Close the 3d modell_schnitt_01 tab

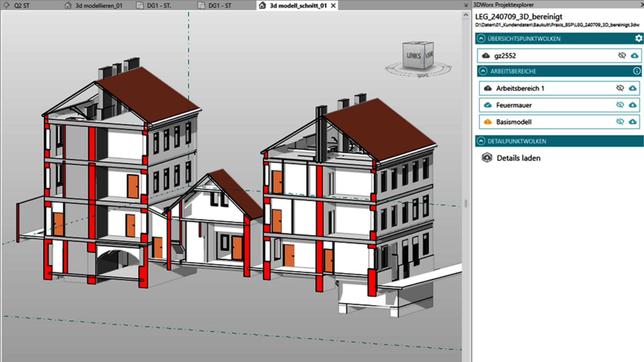tap(333, 6)
